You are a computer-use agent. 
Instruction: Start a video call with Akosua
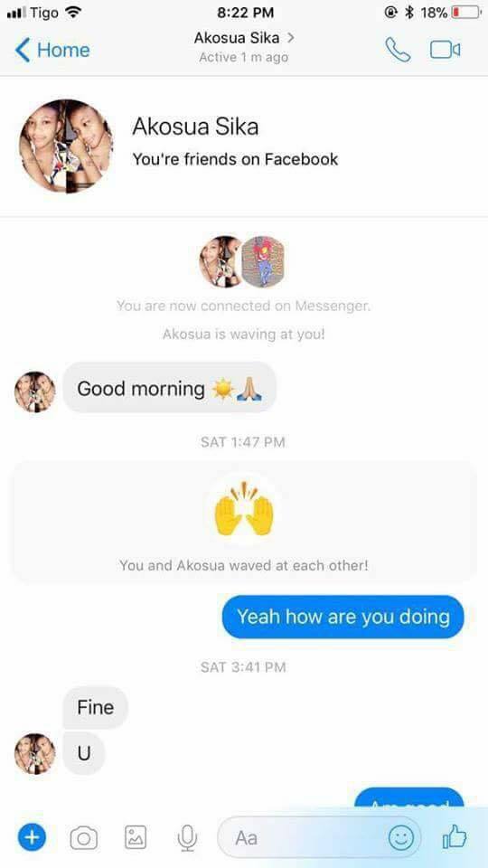coord(445,50)
